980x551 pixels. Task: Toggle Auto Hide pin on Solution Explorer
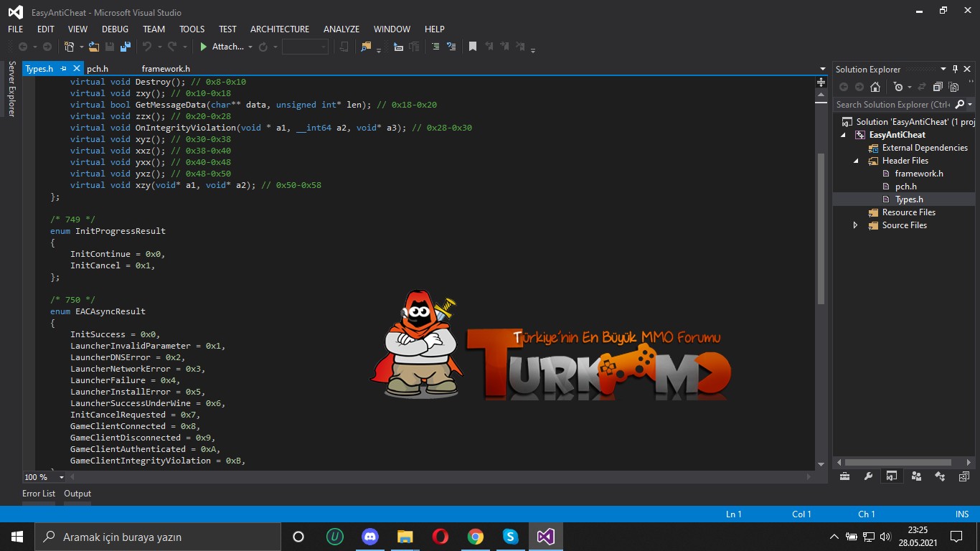click(955, 69)
